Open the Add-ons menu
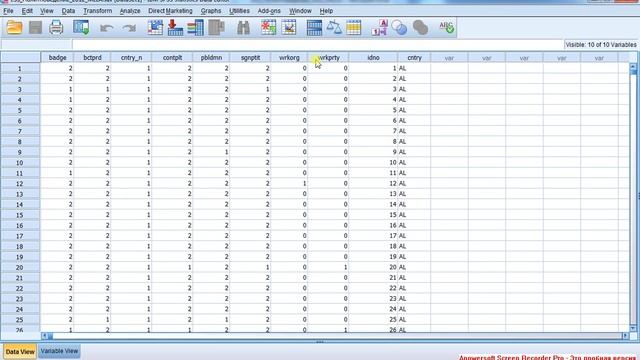 coord(269,11)
